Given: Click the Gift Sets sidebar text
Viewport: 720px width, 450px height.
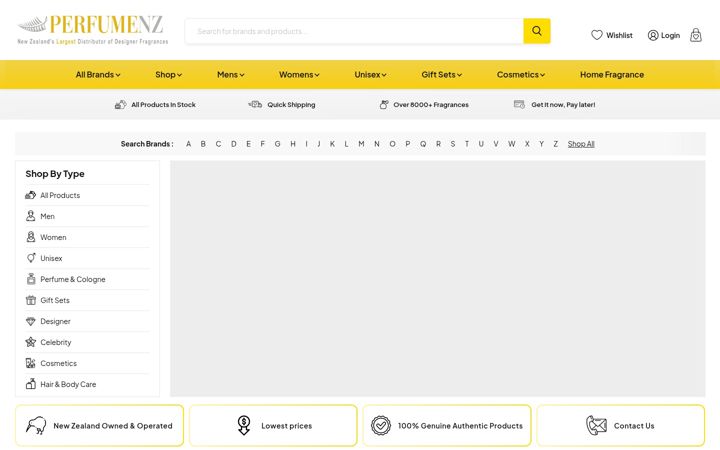Looking at the screenshot, I should click(x=55, y=300).
